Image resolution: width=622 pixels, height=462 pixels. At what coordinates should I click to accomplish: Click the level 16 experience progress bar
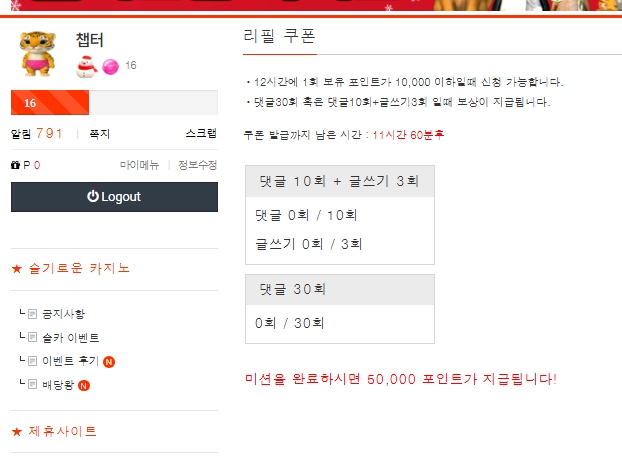(113, 103)
